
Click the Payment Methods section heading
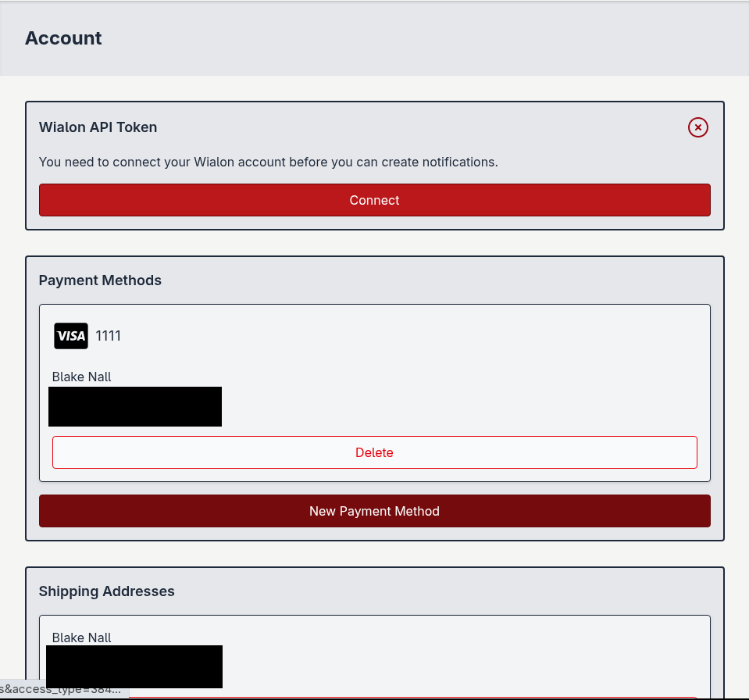[x=100, y=280]
